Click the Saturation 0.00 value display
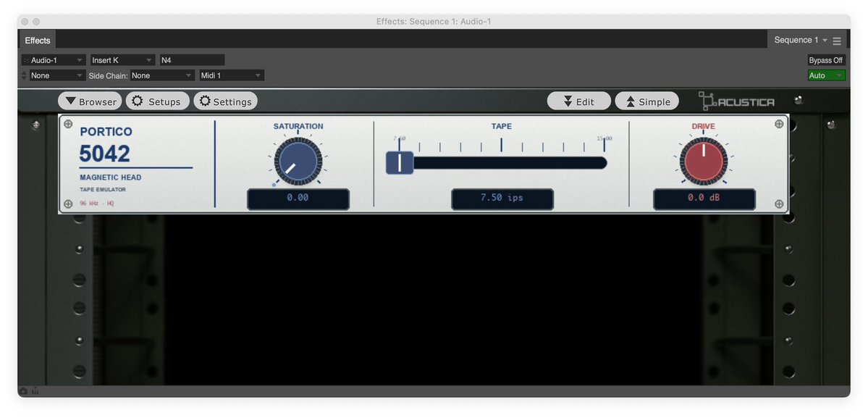The image size is (868, 418). pyautogui.click(x=298, y=198)
